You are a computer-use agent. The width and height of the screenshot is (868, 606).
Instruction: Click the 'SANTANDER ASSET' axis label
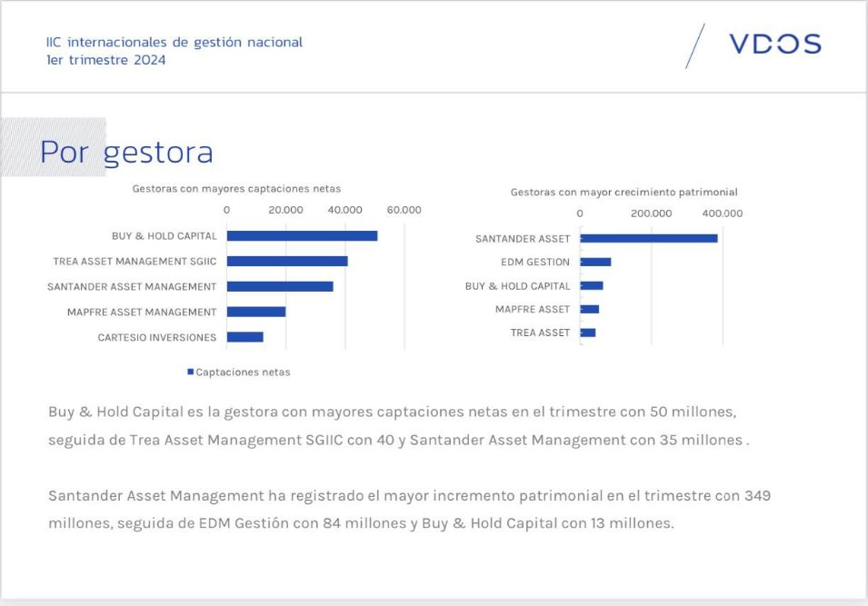click(523, 239)
